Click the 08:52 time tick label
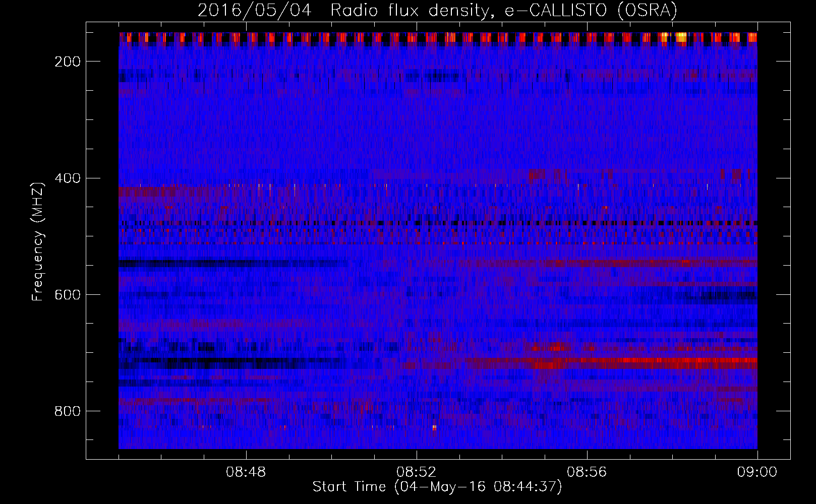This screenshot has width=816, height=504. (416, 472)
